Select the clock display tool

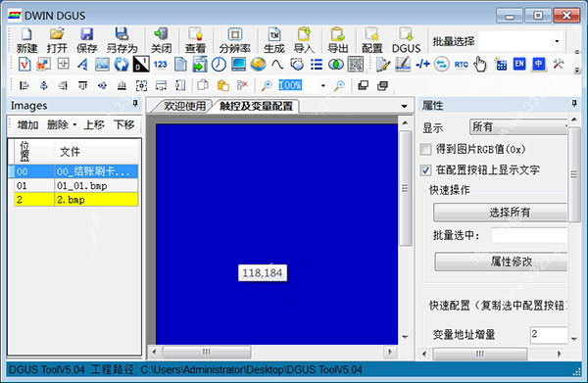(219, 65)
